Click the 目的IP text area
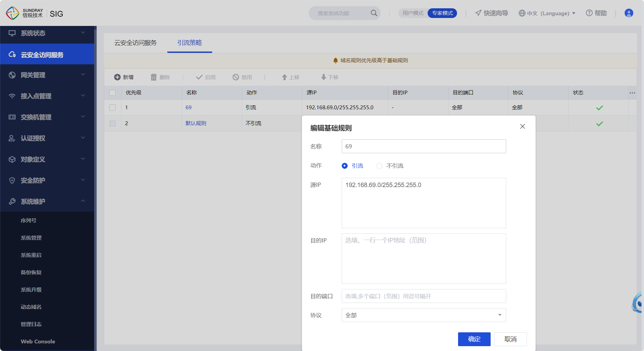 pos(424,259)
